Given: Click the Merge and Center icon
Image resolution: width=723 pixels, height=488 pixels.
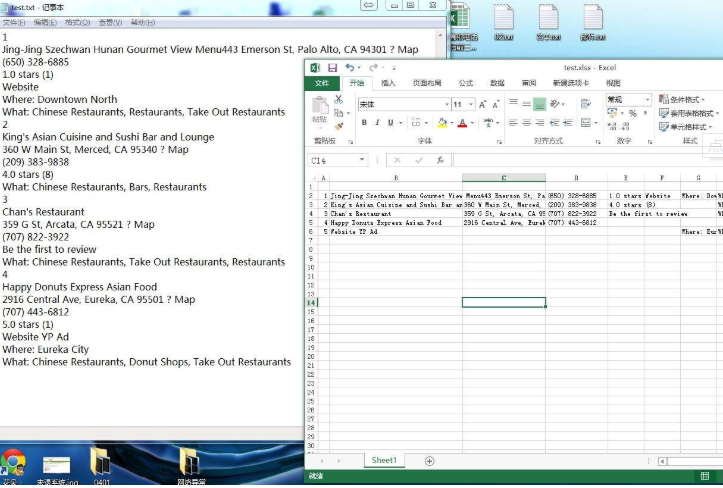Looking at the screenshot, I should [x=586, y=123].
